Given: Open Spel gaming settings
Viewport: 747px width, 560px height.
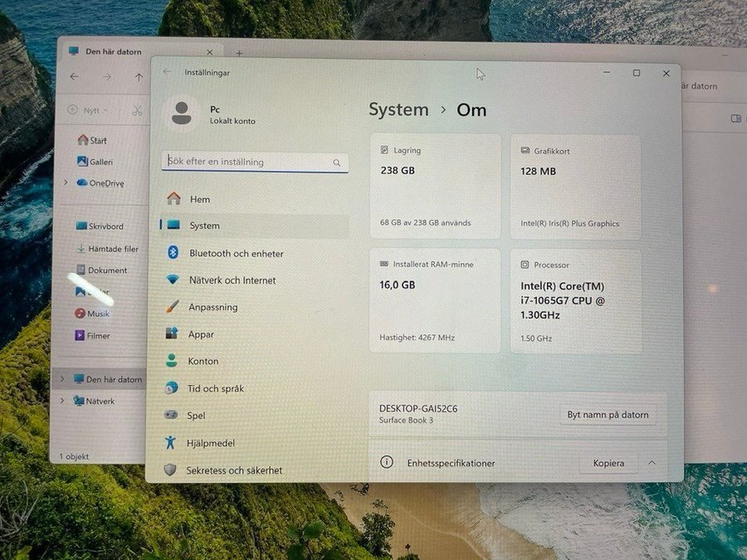Looking at the screenshot, I should click(x=197, y=416).
